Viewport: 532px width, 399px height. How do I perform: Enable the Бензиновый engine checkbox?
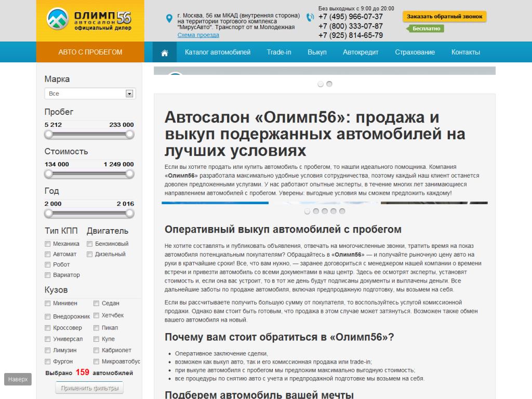[x=89, y=244]
